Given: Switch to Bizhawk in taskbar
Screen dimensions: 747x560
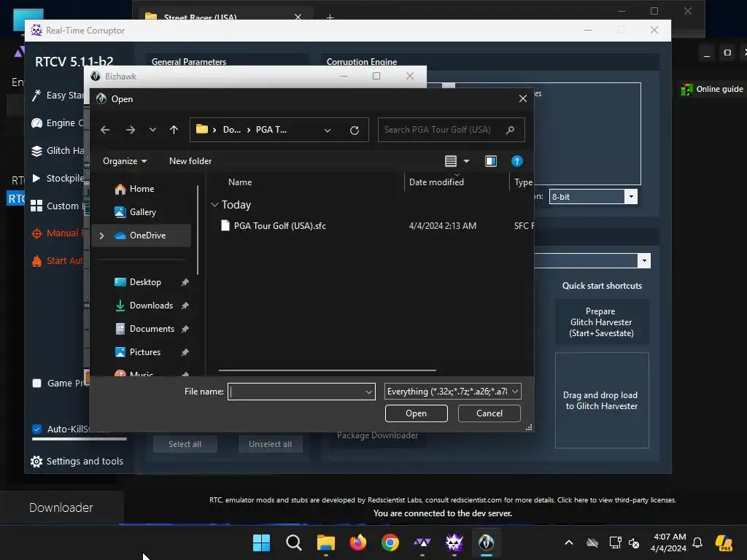Looking at the screenshot, I should (x=486, y=542).
